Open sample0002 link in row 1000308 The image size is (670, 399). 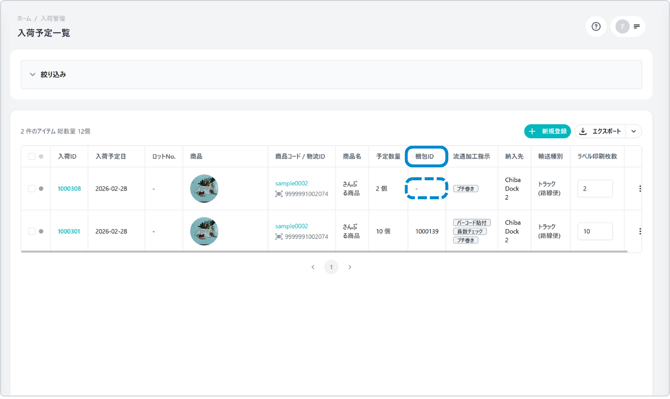[x=291, y=183]
